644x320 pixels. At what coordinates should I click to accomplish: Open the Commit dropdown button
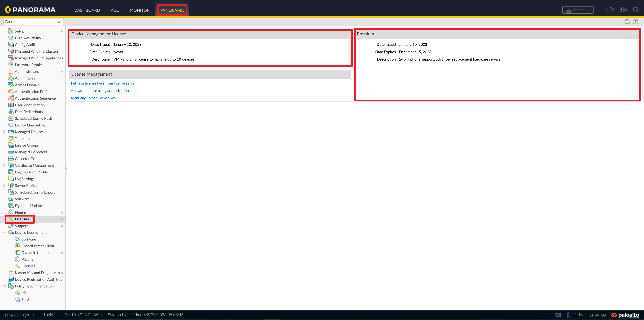click(578, 10)
